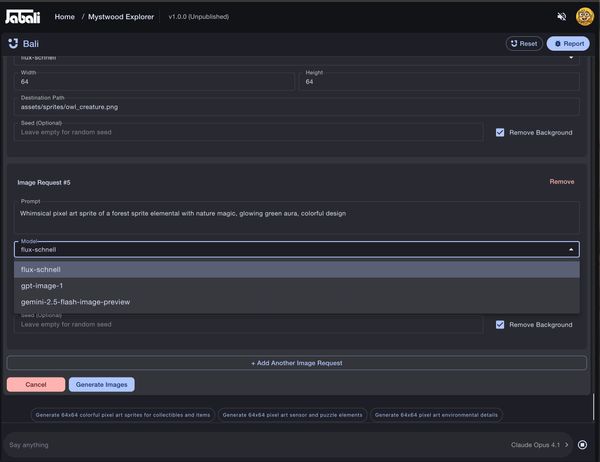
Task: Go to Home breadcrumb
Action: tap(64, 17)
